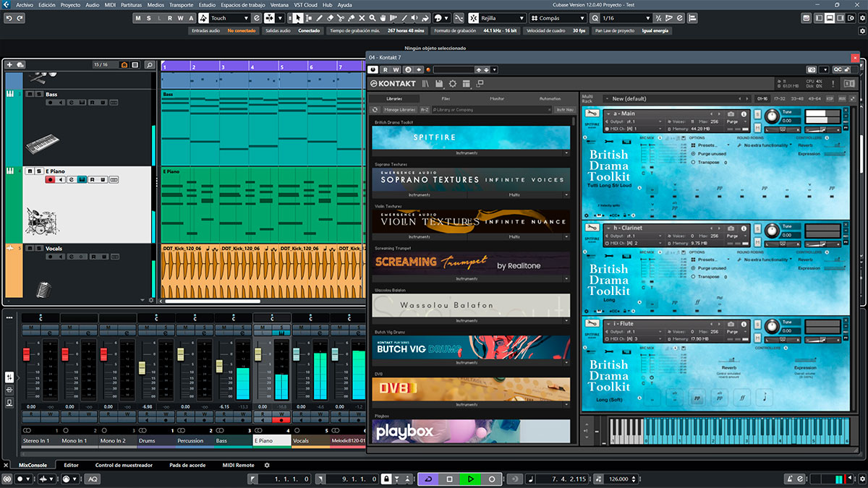The height and width of the screenshot is (488, 868).
Task: Select the Object Selection arrow tool
Action: (x=299, y=18)
